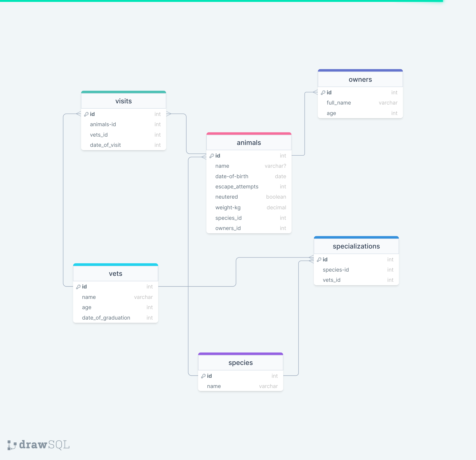Click the key icon in vets table

click(x=78, y=287)
